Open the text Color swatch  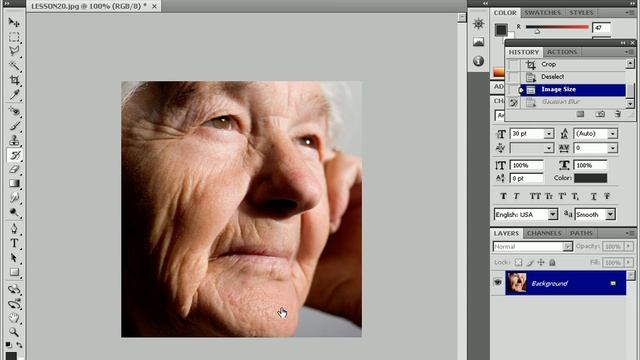click(590, 178)
